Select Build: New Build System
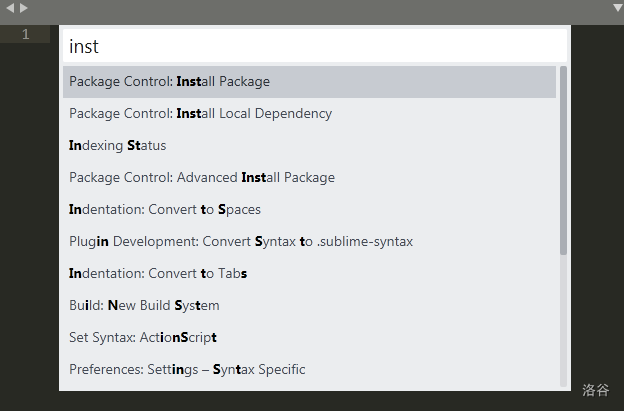This screenshot has width=624, height=411. [309, 306]
